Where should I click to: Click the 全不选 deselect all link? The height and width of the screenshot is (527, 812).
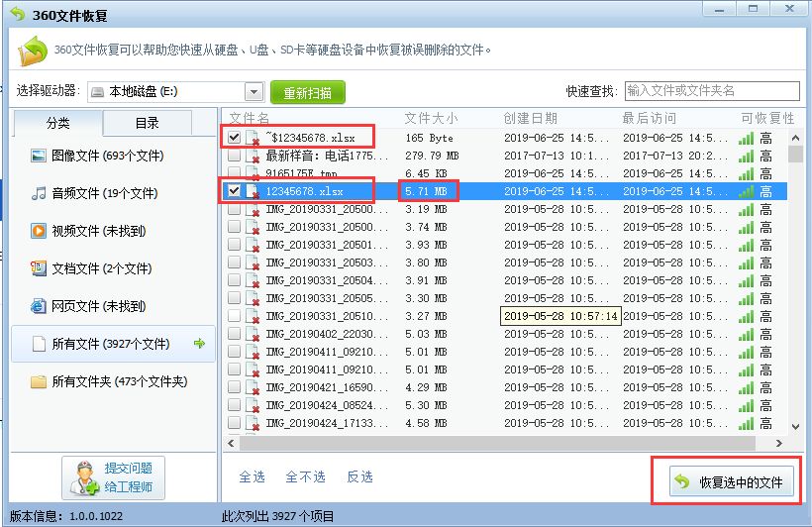[306, 476]
